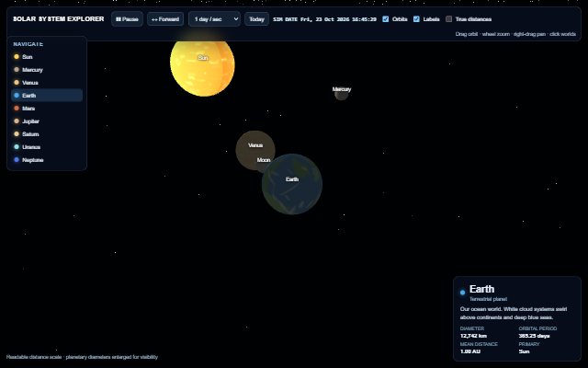Viewport: 588px width, 368px height.
Task: Navigate to Mercury in sidebar
Action: click(x=47, y=70)
